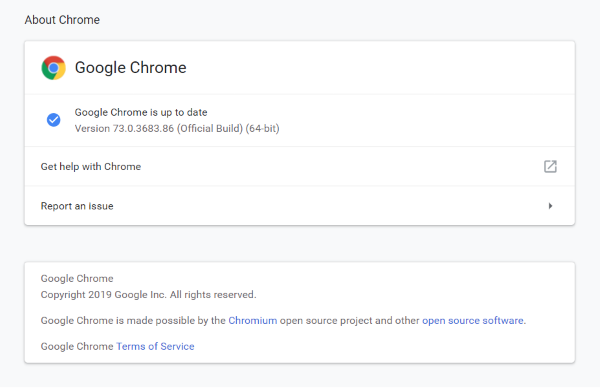Follow the Chromium link
Image resolution: width=600 pixels, height=388 pixels.
click(253, 320)
